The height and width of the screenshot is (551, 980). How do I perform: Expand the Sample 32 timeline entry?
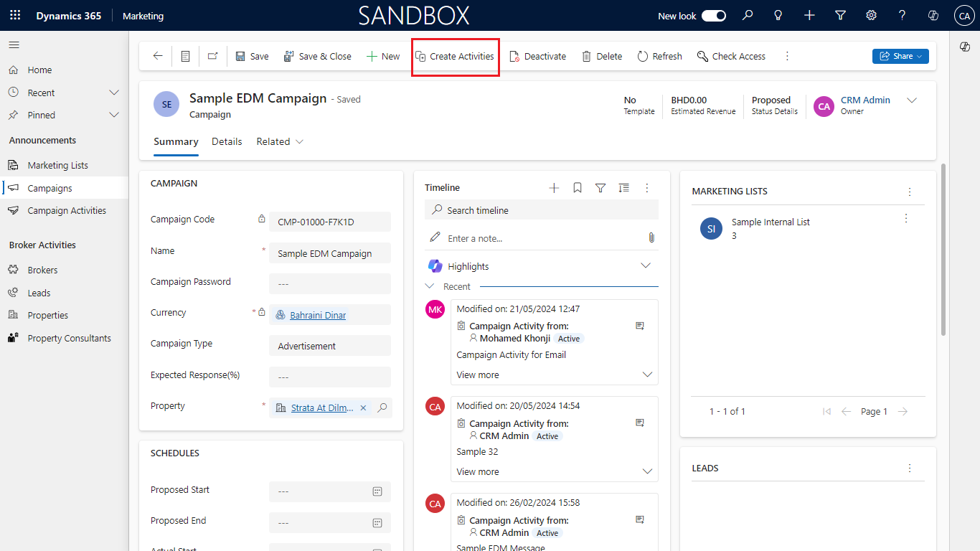(x=647, y=471)
